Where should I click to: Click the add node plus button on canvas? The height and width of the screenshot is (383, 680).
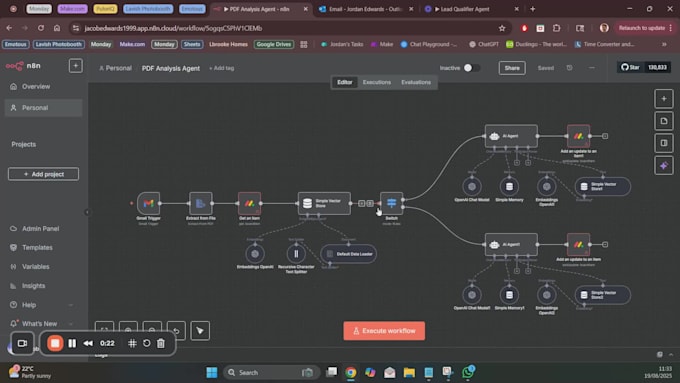664,98
